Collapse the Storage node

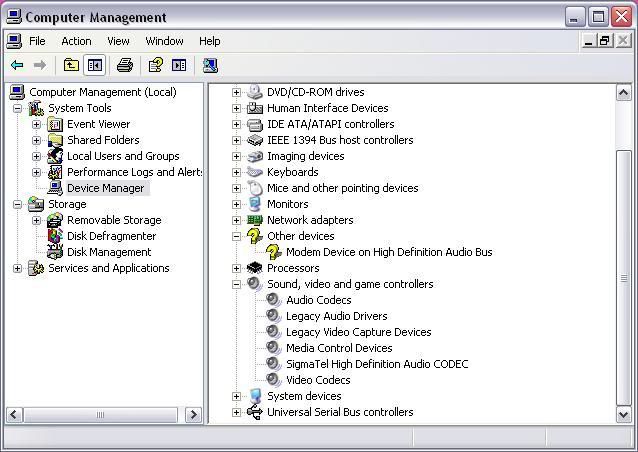point(17,205)
